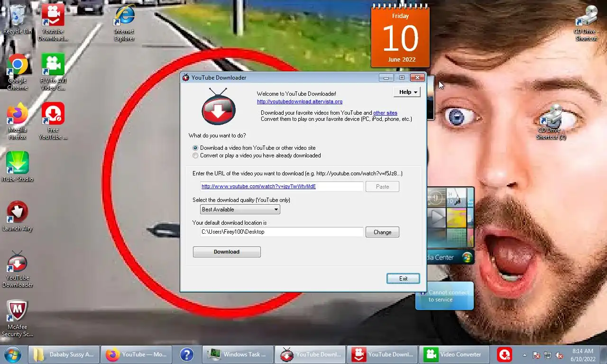Viewport: 607px width, 364px height.
Task: Open the Help dropdown button
Action: (407, 92)
